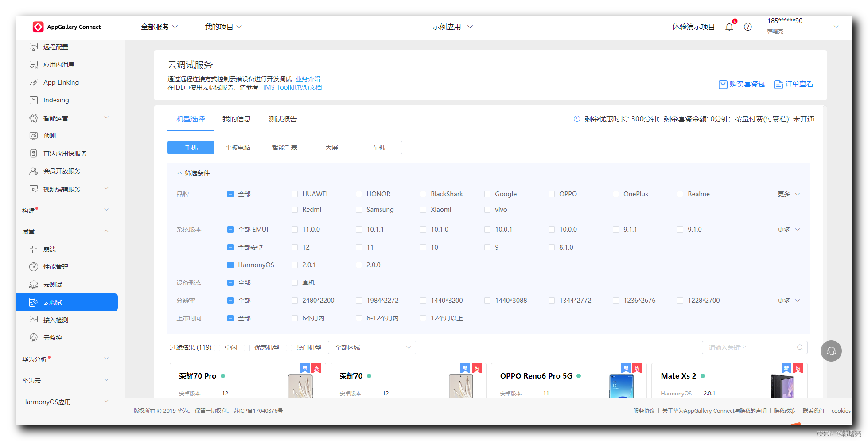The height and width of the screenshot is (441, 868).
Task: Select the 智能手表 device type tab
Action: (x=285, y=148)
